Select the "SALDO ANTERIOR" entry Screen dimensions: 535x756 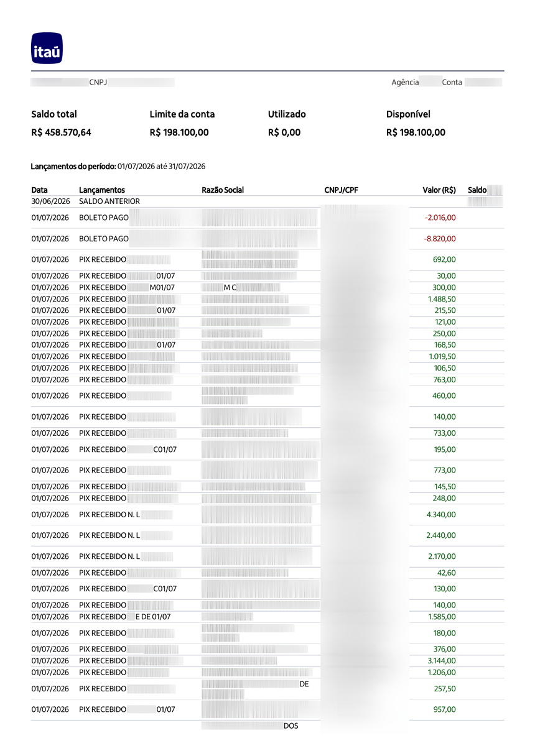tap(109, 201)
